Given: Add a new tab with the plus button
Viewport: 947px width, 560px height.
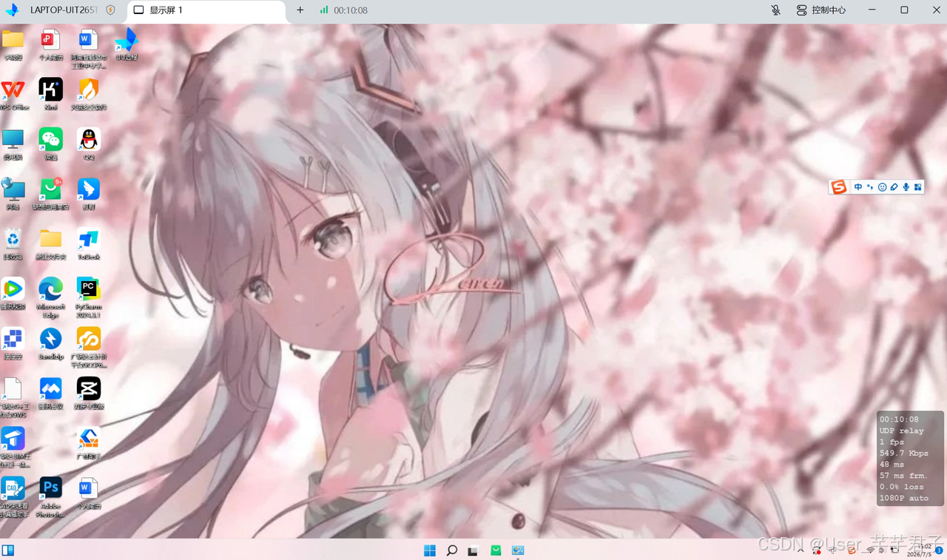Looking at the screenshot, I should [x=300, y=10].
